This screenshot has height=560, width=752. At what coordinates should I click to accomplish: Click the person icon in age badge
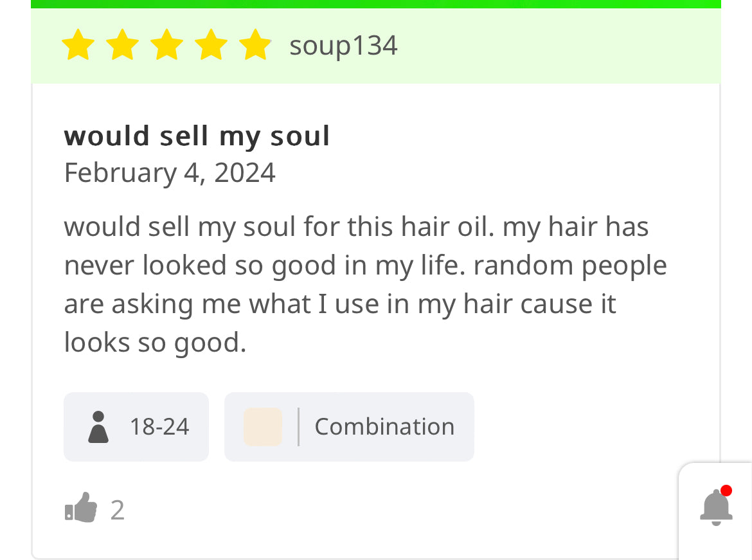pyautogui.click(x=98, y=427)
